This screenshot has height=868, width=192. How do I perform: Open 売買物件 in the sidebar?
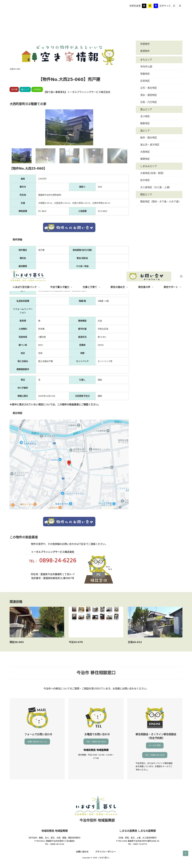point(159,44)
